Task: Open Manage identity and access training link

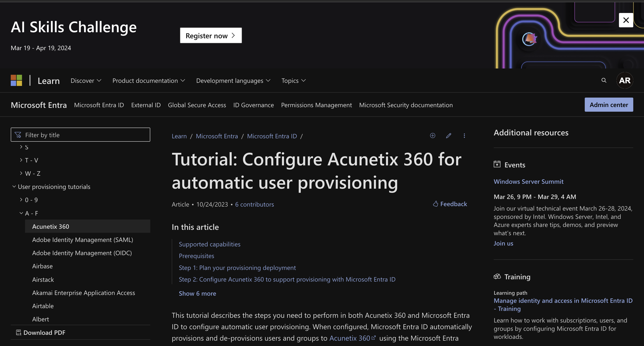Action: click(563, 304)
